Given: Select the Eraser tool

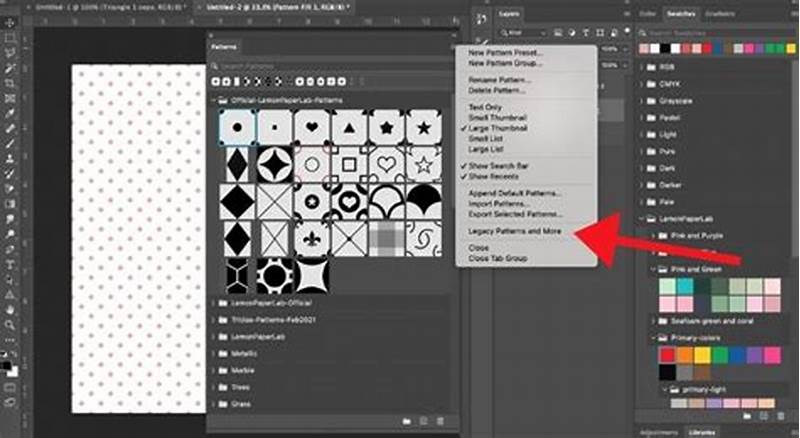Looking at the screenshot, I should pyautogui.click(x=10, y=189).
